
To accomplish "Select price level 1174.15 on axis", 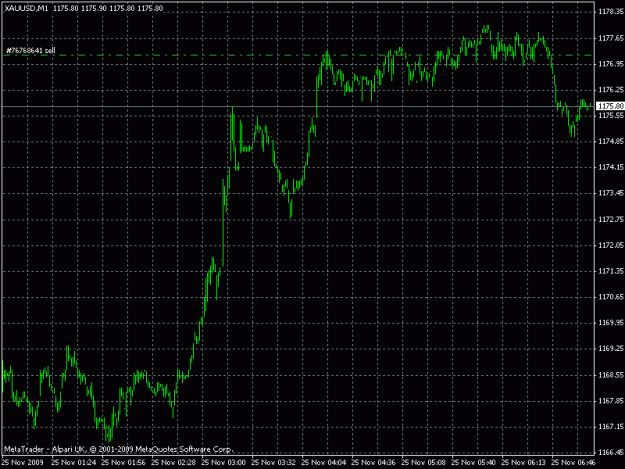I will pos(611,167).
